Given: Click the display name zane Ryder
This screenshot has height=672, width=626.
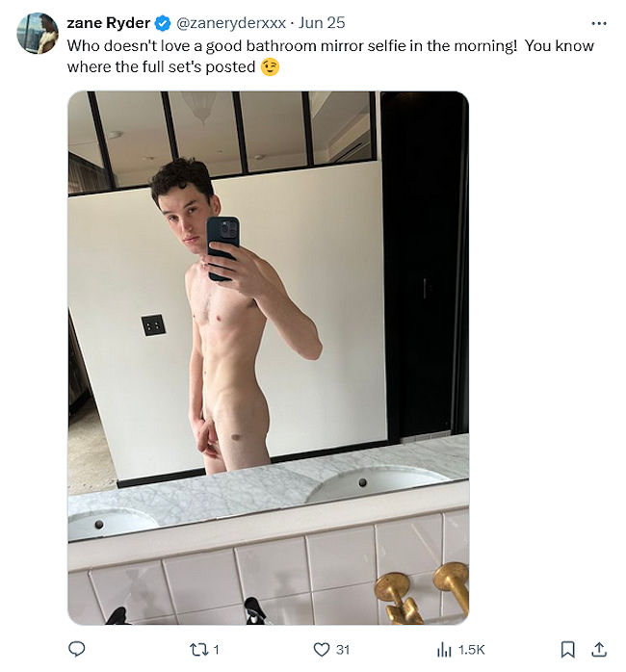Looking at the screenshot, I should point(109,23).
